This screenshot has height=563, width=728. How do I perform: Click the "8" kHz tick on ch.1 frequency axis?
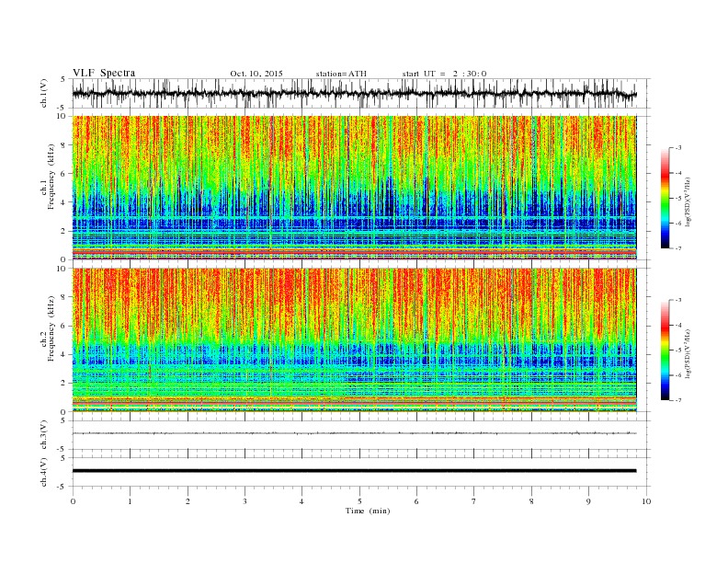click(x=63, y=145)
